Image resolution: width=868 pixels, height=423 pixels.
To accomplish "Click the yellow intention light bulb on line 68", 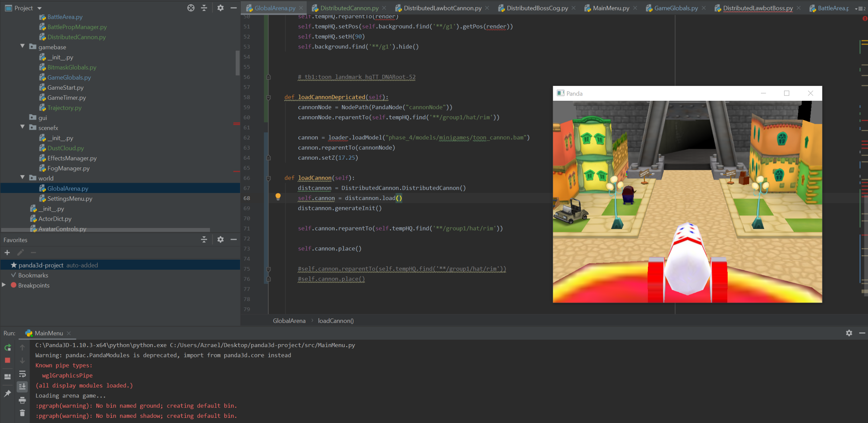I will pyautogui.click(x=278, y=197).
